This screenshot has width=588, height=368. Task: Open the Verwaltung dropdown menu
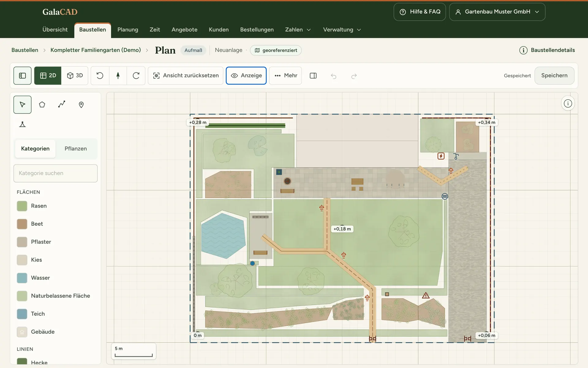pyautogui.click(x=342, y=30)
